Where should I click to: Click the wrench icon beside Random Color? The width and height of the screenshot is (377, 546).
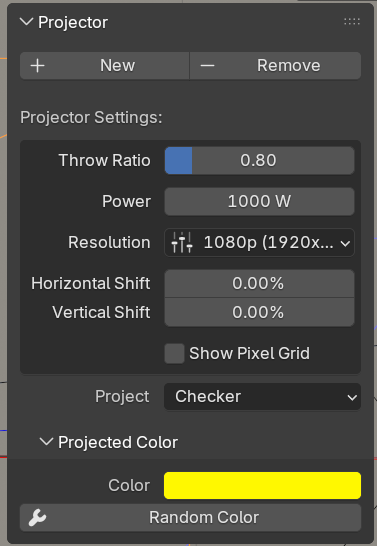point(38,517)
